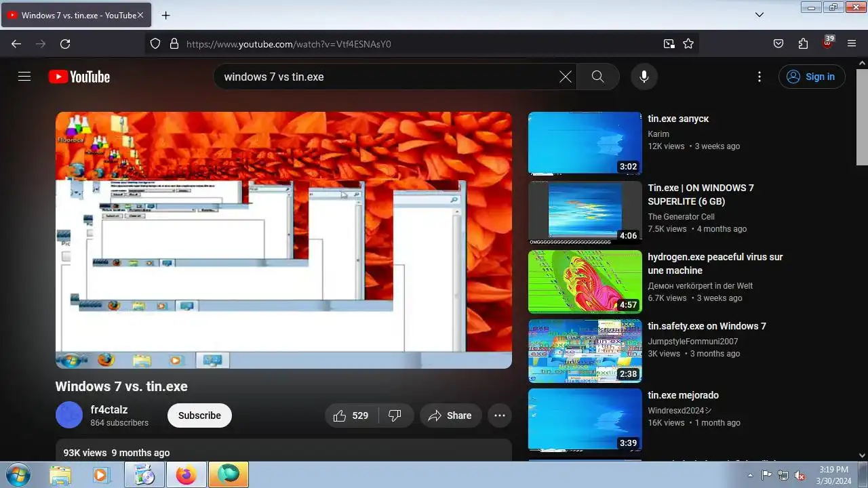The height and width of the screenshot is (488, 868).
Task: View site security lock information
Action: click(174, 43)
